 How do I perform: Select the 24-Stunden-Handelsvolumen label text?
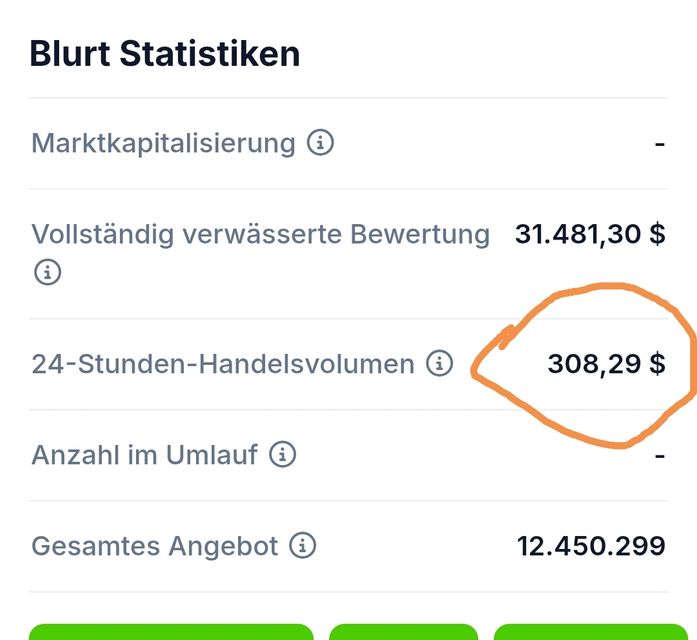pos(222,364)
